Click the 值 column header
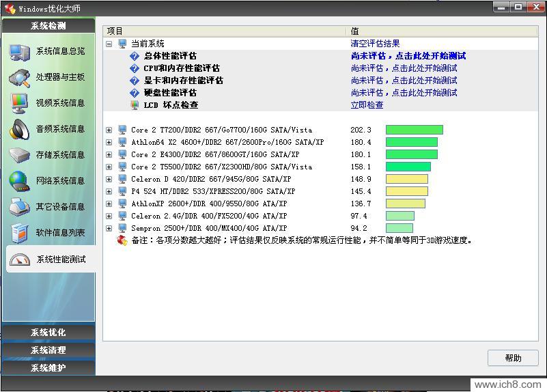547x392 pixels. click(x=443, y=31)
